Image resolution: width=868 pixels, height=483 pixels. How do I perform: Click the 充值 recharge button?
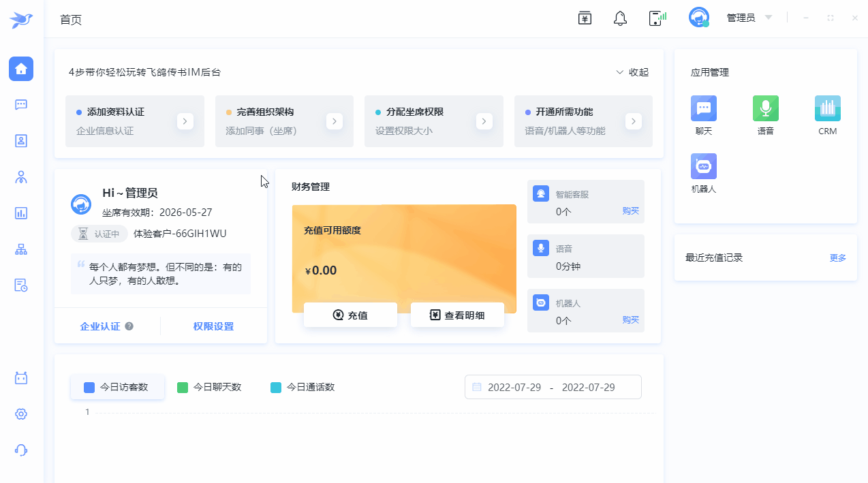[x=350, y=315]
